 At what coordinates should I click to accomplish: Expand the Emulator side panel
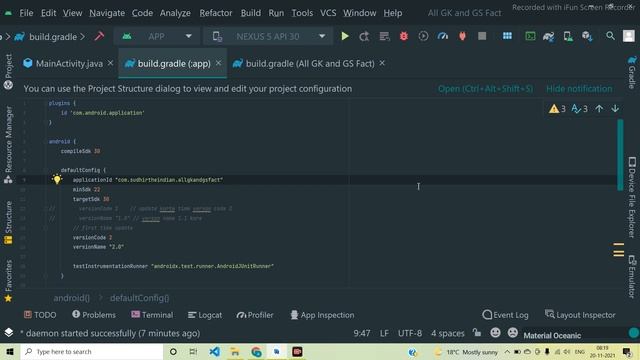pyautogui.click(x=632, y=277)
